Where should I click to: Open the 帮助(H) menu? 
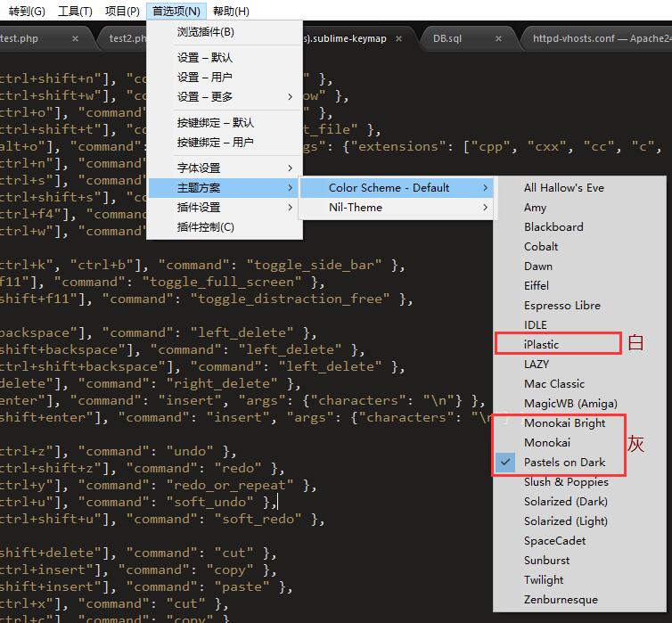click(231, 11)
